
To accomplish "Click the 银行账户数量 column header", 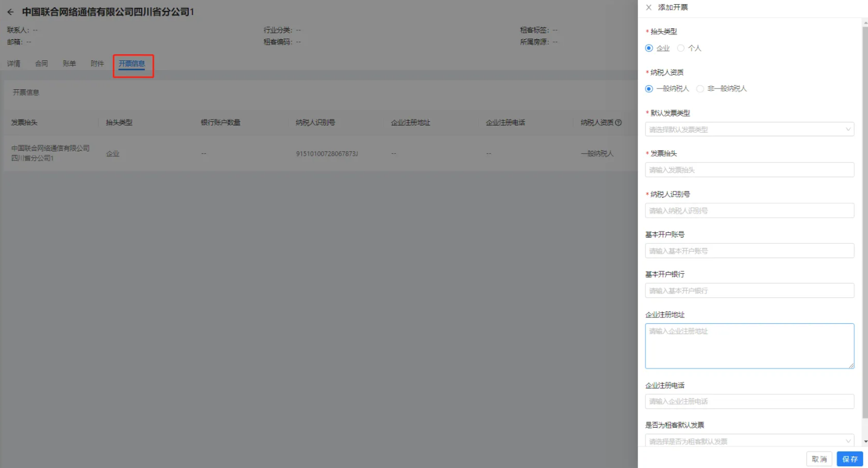I will pyautogui.click(x=220, y=122).
